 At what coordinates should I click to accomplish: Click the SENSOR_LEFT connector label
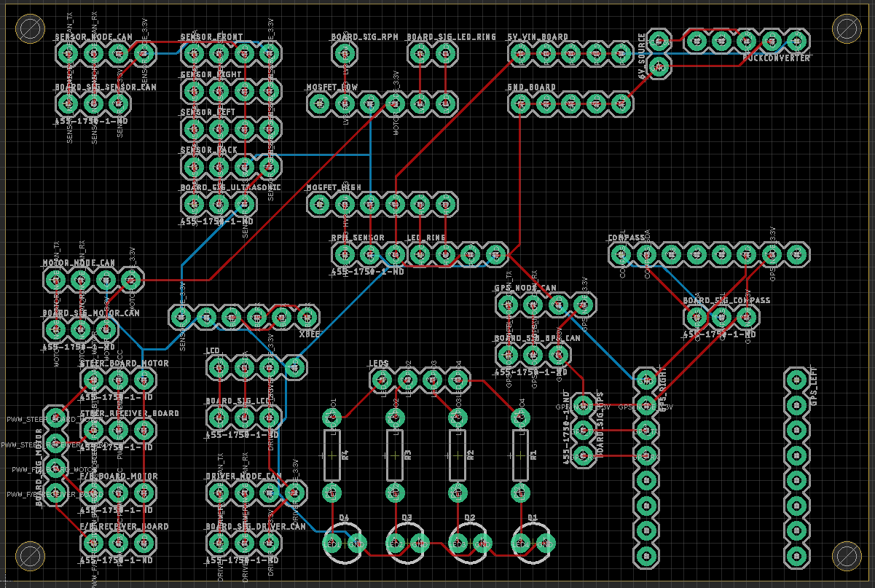click(208, 112)
